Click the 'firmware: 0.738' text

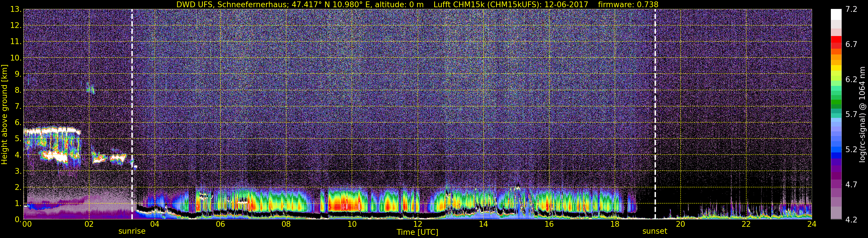coord(628,4)
